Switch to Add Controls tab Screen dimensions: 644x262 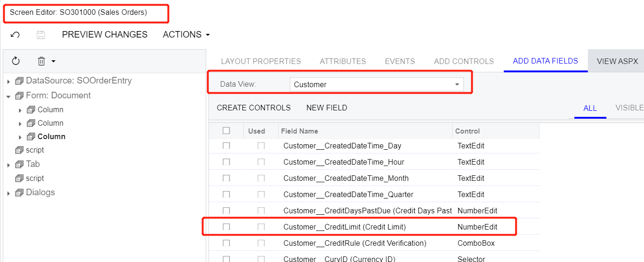(x=464, y=61)
